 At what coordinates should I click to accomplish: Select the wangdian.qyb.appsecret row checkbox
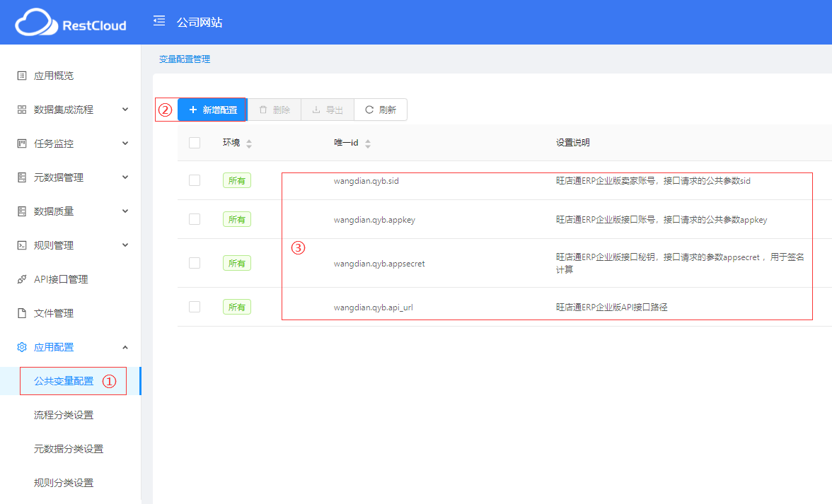click(x=195, y=263)
